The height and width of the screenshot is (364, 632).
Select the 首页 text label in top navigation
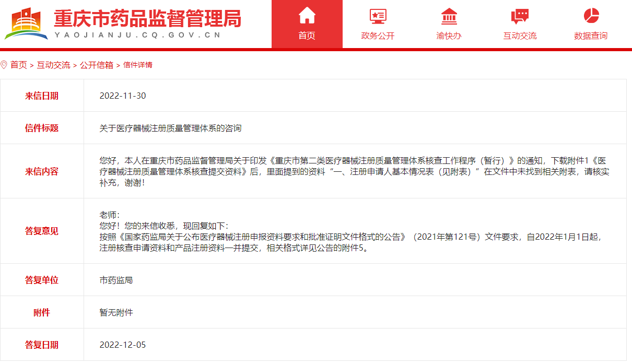[x=307, y=36]
